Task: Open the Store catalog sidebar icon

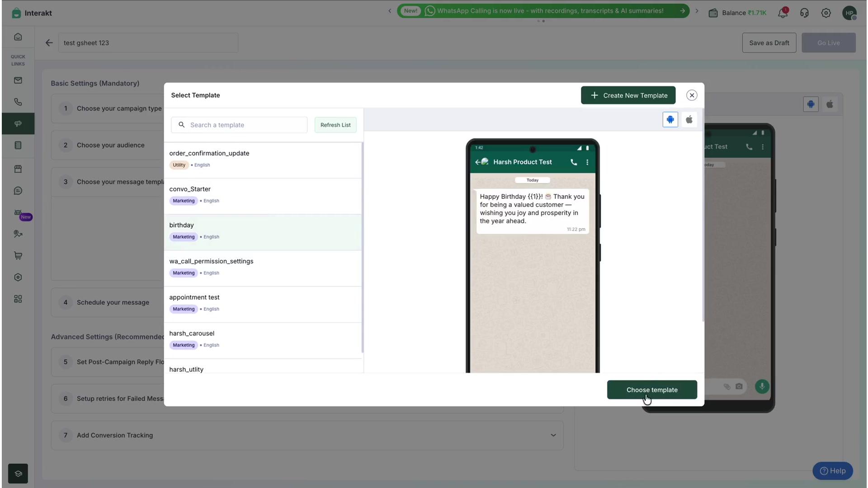Action: tap(18, 169)
